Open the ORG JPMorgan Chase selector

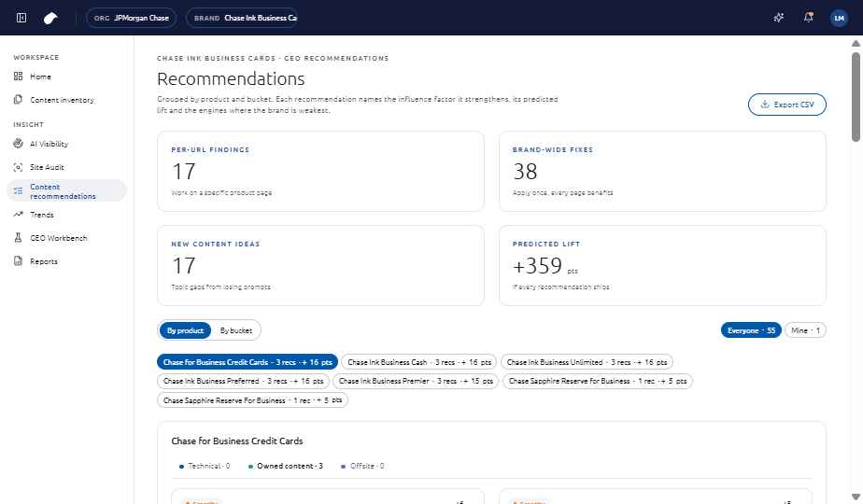(131, 18)
